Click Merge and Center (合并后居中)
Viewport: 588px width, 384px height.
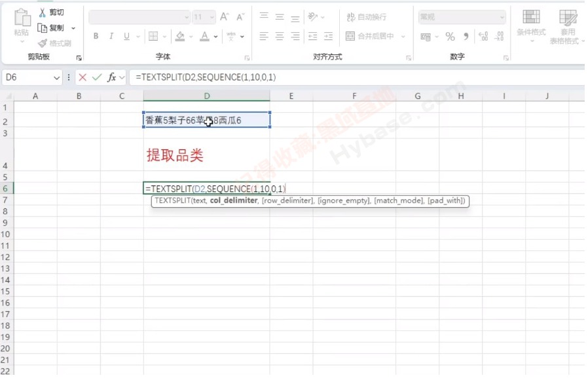click(370, 36)
